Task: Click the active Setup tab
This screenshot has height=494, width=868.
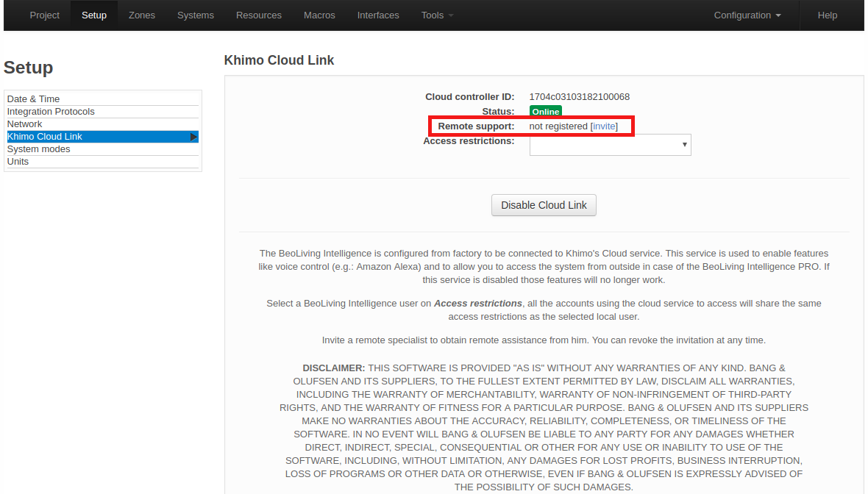Action: (x=94, y=15)
